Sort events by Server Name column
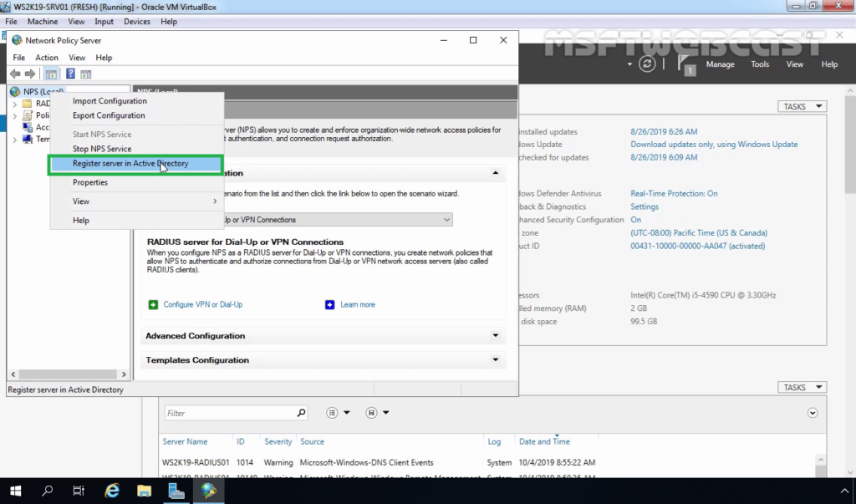 point(185,441)
